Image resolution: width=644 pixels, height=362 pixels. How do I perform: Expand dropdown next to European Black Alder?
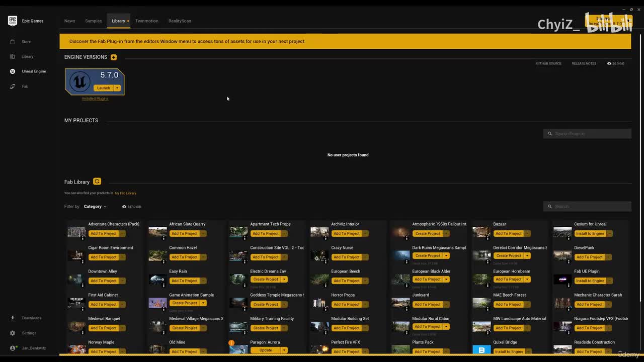tap(446, 280)
